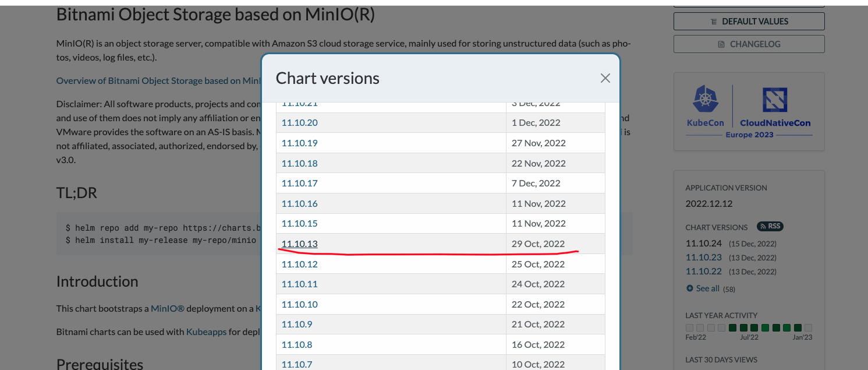
Task: Click the 10 Oct, 2022 date cell
Action: 555,364
